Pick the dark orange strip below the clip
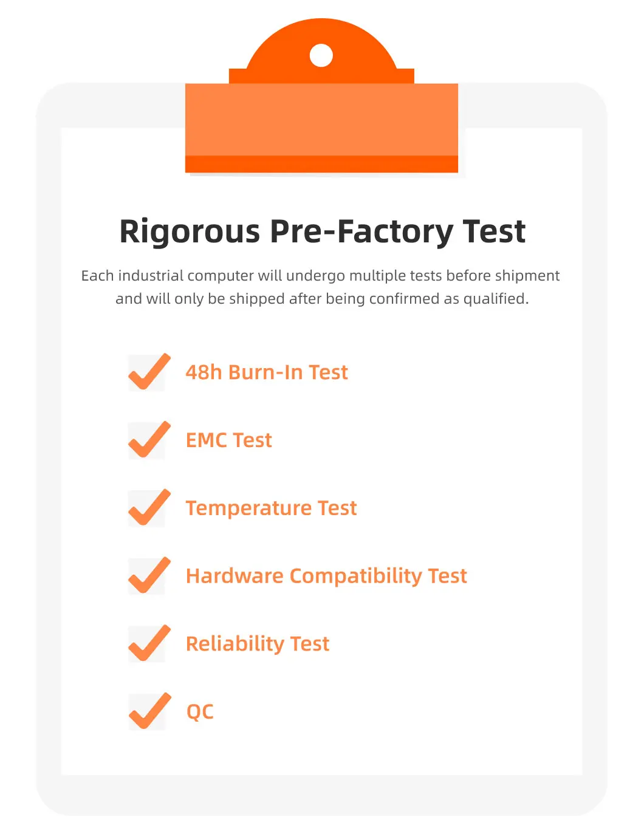Image resolution: width=644 pixels, height=831 pixels. pos(321,164)
